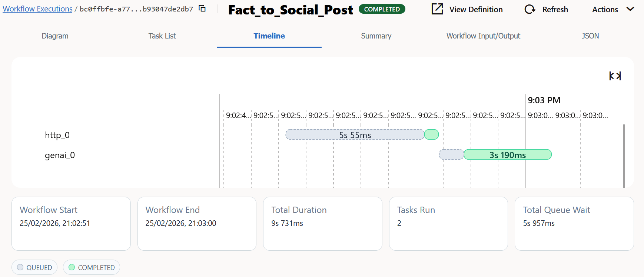Click the http_0 task row label

[x=57, y=135]
